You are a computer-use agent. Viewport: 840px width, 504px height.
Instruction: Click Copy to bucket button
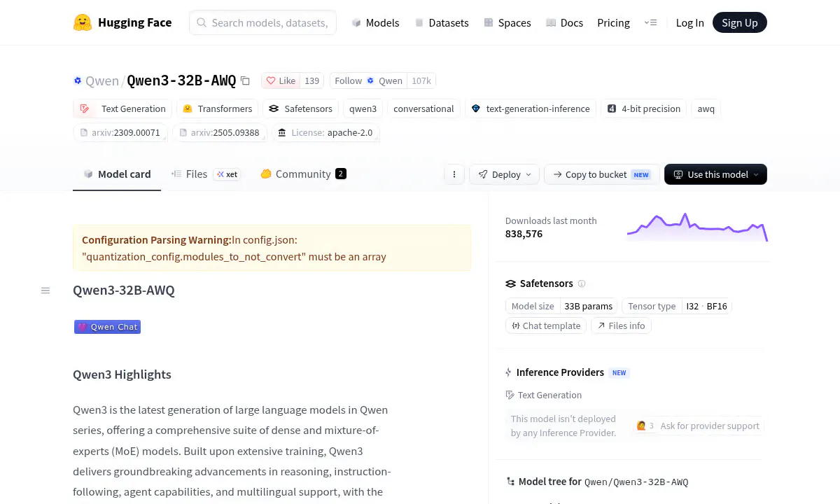click(x=602, y=174)
